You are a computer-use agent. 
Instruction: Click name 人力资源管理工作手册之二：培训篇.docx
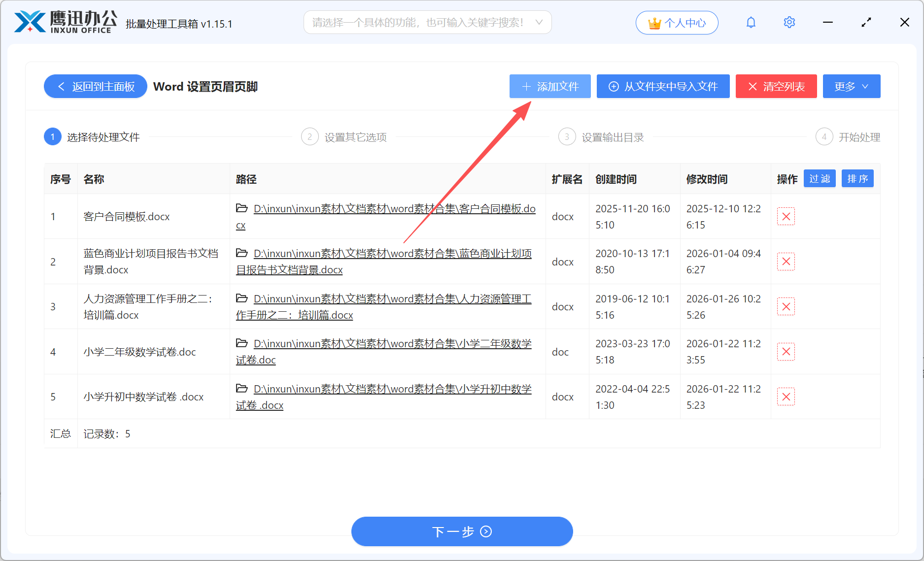148,306
